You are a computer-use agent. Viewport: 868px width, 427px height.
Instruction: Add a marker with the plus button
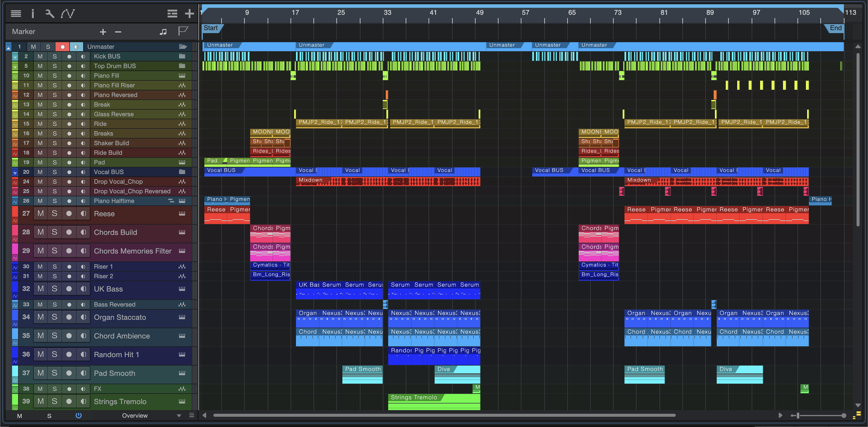pos(103,32)
